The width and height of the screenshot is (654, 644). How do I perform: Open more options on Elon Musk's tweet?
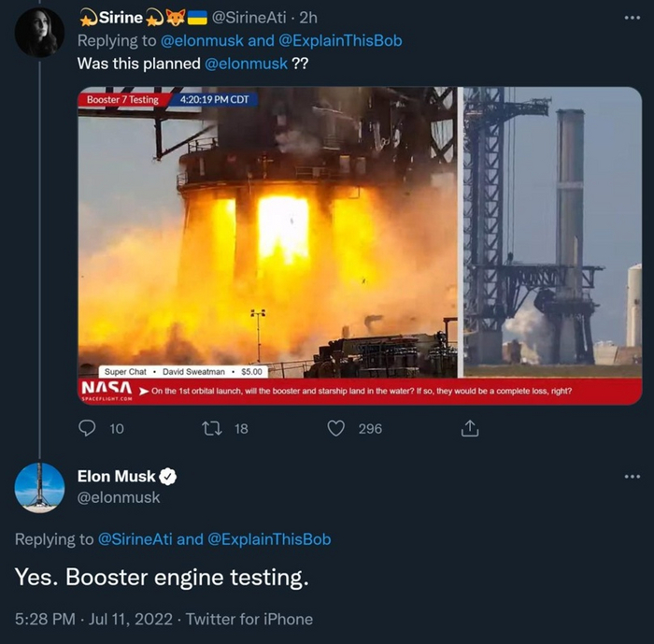coord(633,477)
